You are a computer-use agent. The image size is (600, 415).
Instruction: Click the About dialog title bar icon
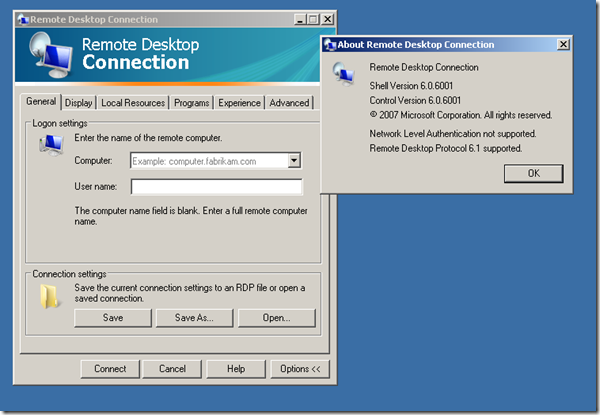click(x=330, y=45)
